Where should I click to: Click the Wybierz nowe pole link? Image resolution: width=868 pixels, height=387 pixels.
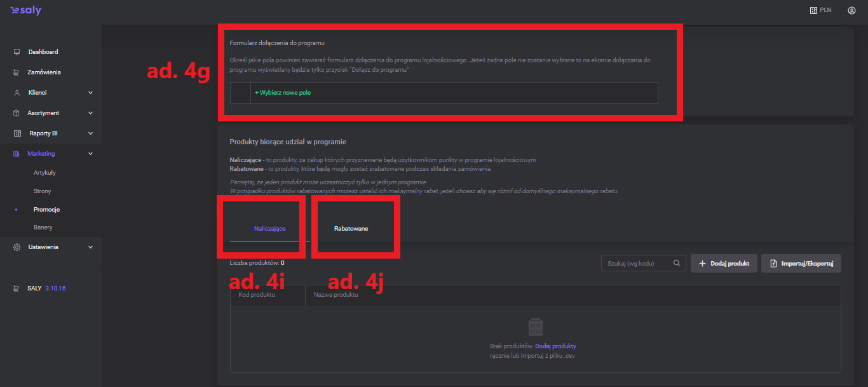283,93
